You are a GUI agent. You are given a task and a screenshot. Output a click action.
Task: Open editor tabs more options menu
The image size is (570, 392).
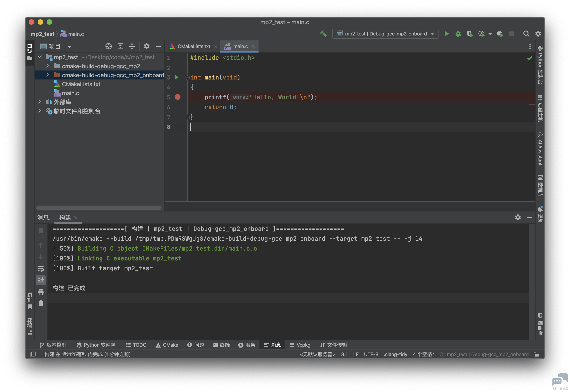530,46
